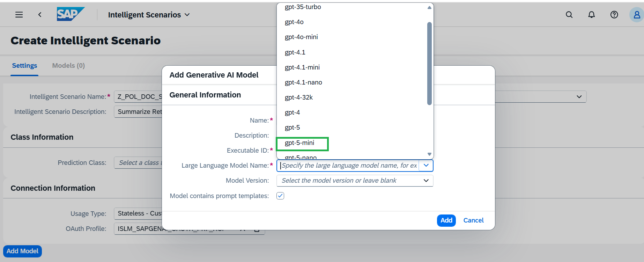Click the model list scroll-down arrow
Screen dimensions: 644x262
click(x=429, y=154)
